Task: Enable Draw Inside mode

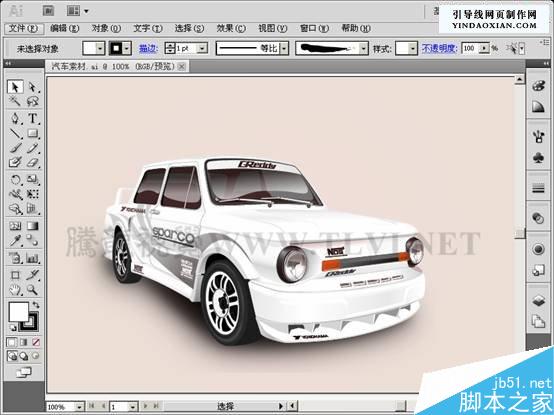Action: click(x=35, y=356)
